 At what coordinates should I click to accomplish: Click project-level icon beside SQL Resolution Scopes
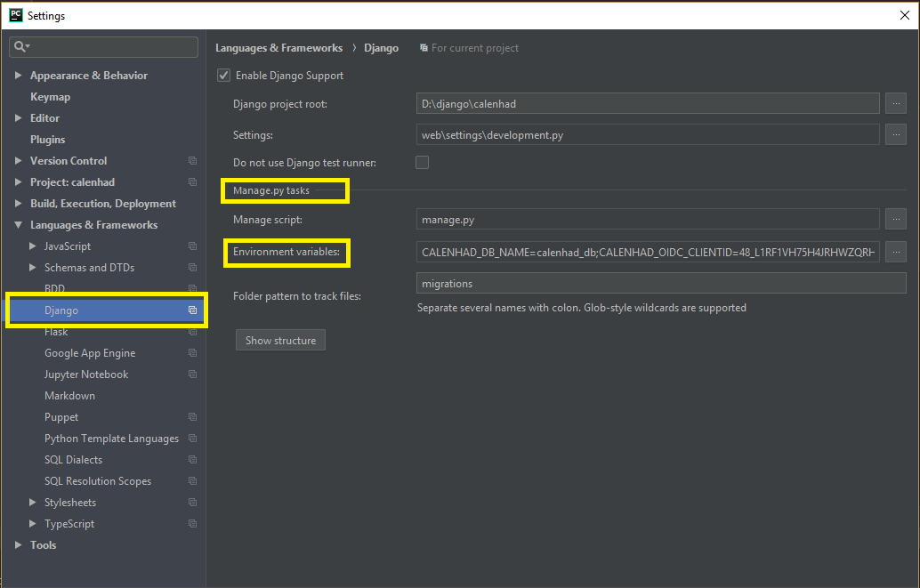pyautogui.click(x=192, y=480)
